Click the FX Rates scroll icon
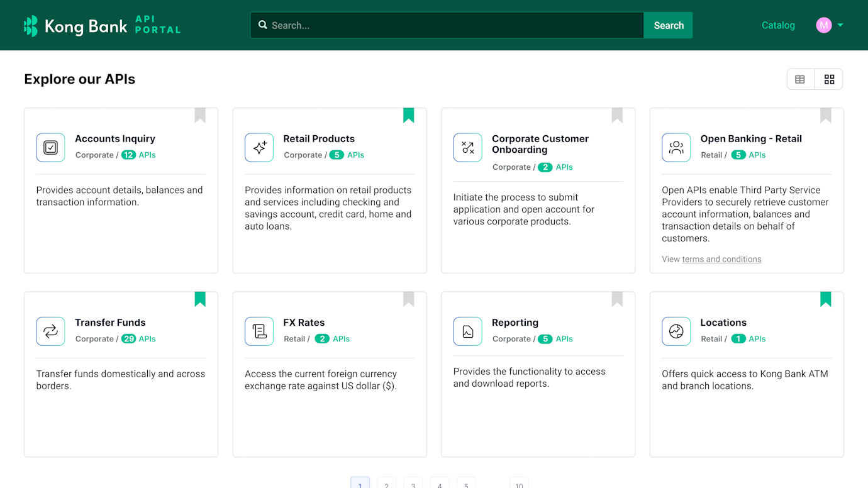This screenshot has height=488, width=868. (x=259, y=331)
